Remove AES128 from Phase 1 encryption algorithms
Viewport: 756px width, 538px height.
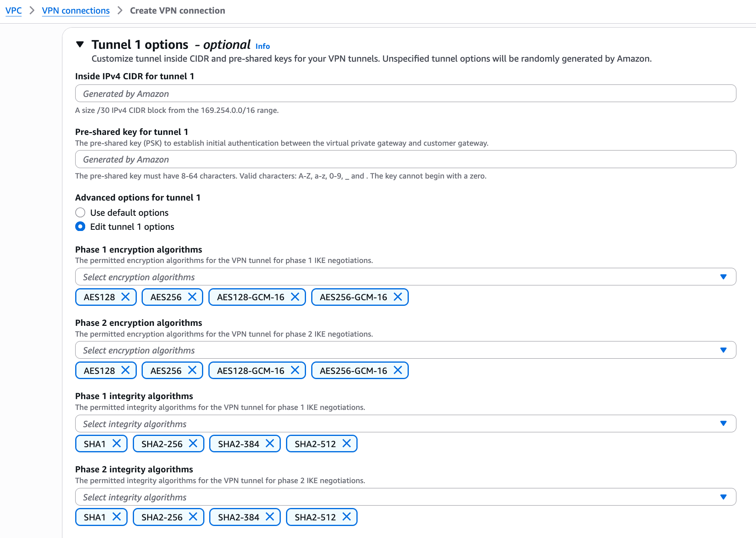coord(126,297)
